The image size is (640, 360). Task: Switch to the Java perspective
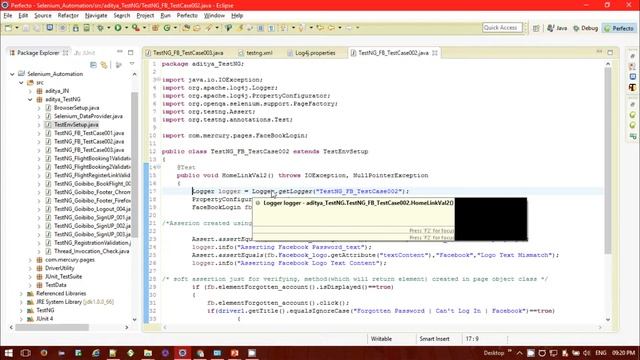(x=558, y=28)
